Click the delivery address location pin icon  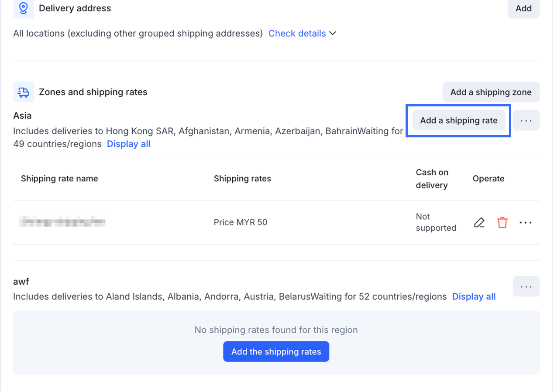pyautogui.click(x=24, y=8)
